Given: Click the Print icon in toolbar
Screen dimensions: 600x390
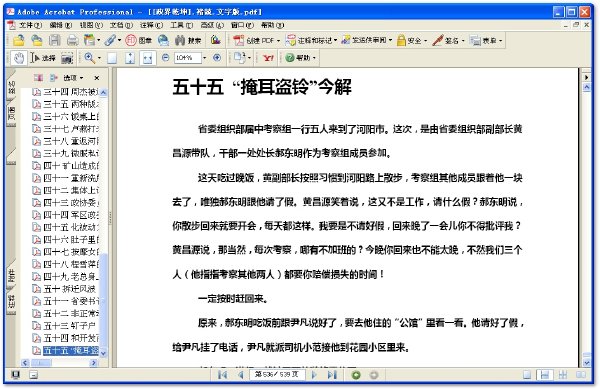Looking at the screenshot, I should 72,40.
